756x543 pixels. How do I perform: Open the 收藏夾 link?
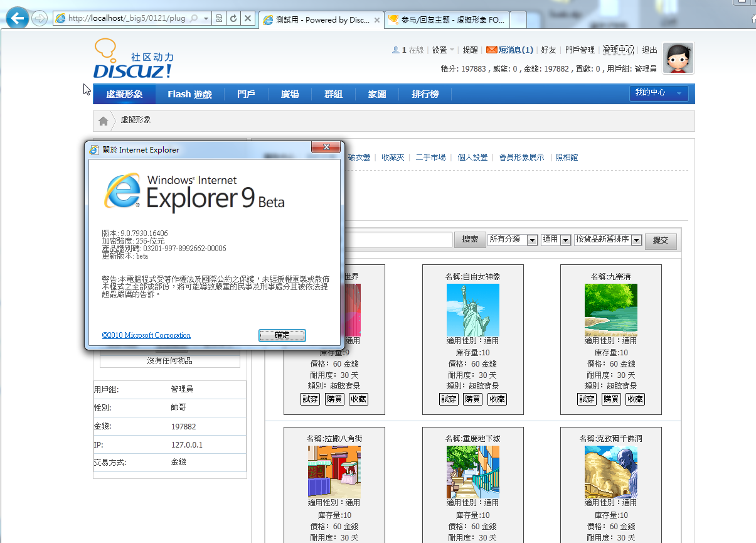393,158
